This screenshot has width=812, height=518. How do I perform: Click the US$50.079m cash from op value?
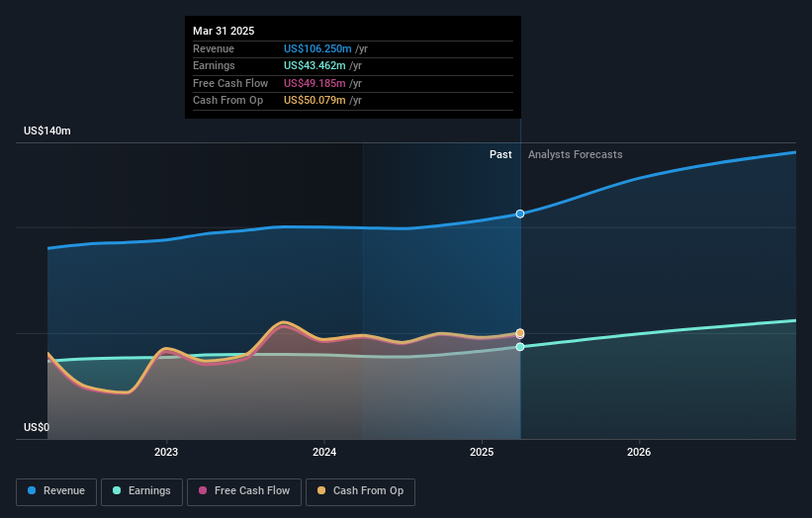[315, 101]
